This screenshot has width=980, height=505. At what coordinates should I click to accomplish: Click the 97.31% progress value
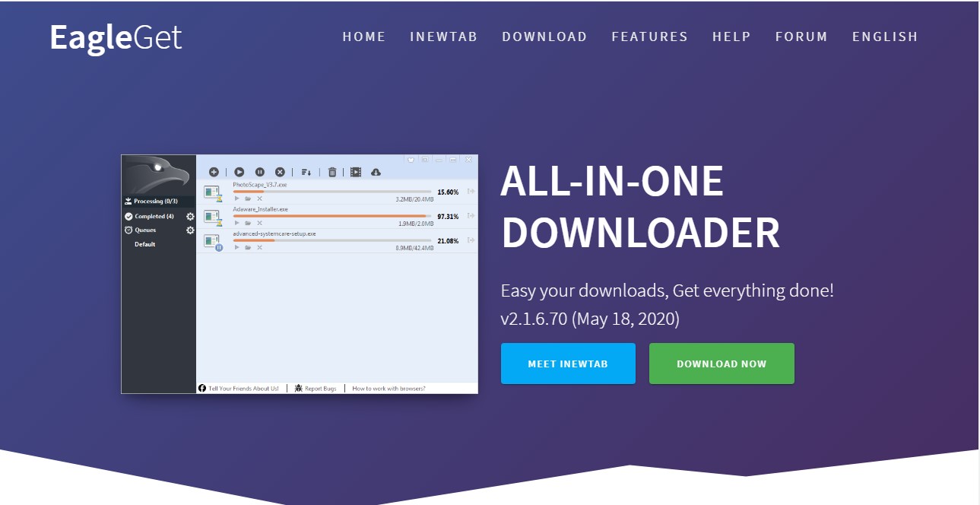pyautogui.click(x=448, y=217)
